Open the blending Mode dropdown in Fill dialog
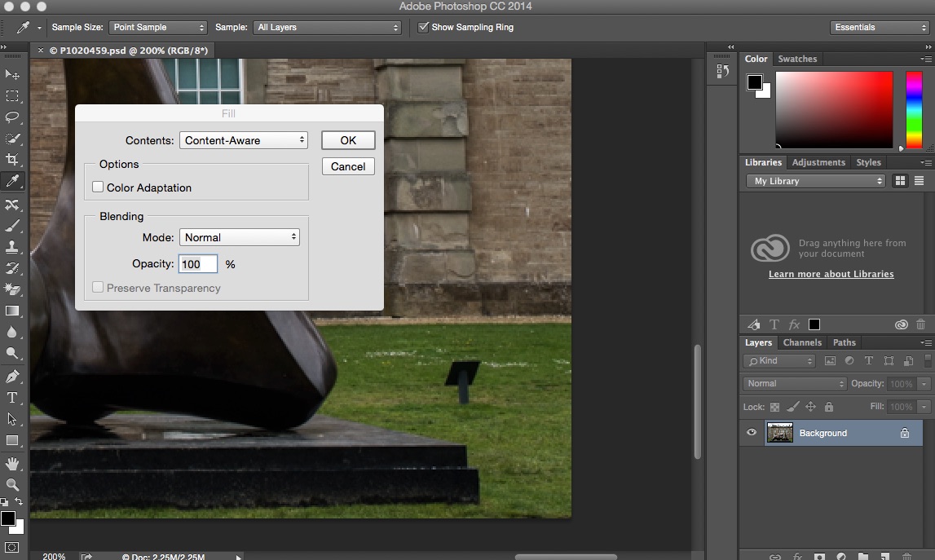This screenshot has width=935, height=560. (x=240, y=237)
